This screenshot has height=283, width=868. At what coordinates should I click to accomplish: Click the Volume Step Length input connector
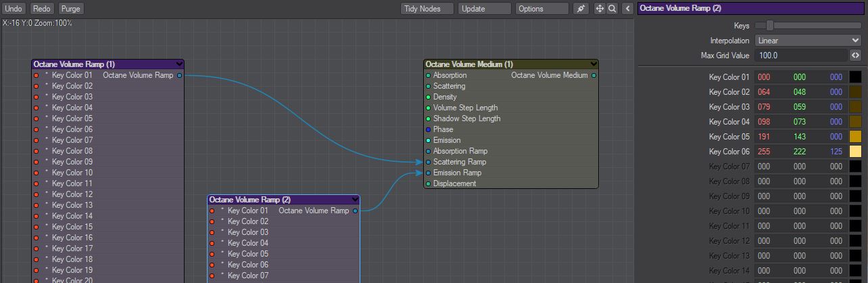[428, 108]
